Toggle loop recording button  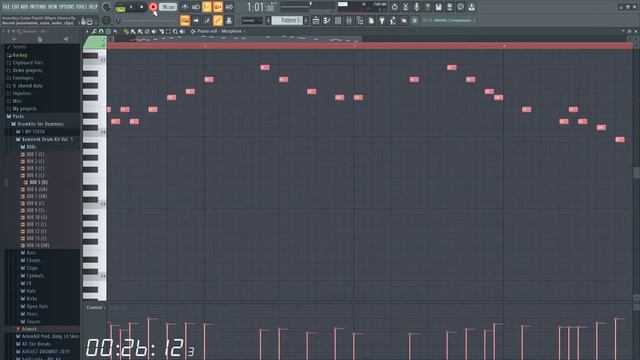[229, 7]
